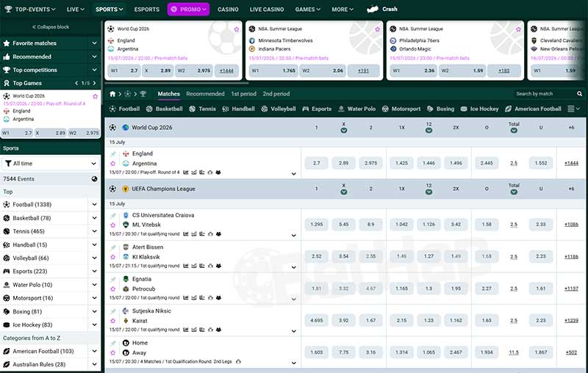Star the Sutjeska Niksic match
This screenshot has width=588, height=373.
click(113, 321)
